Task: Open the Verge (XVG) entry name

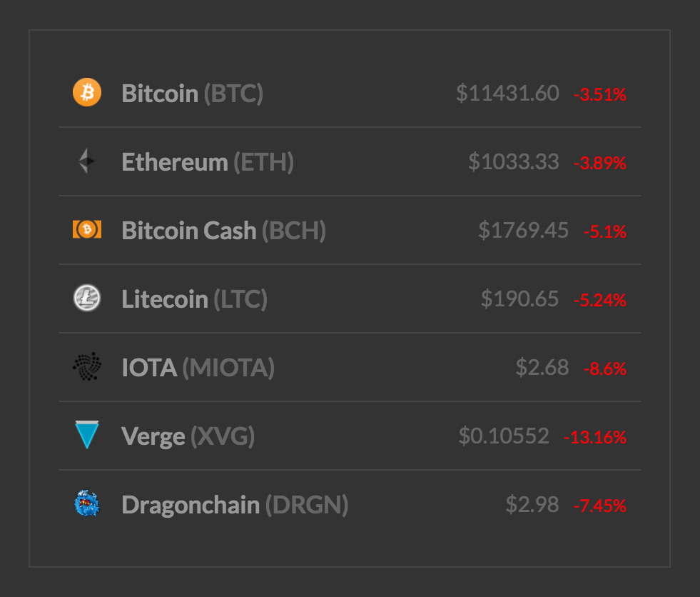Action: (188, 436)
